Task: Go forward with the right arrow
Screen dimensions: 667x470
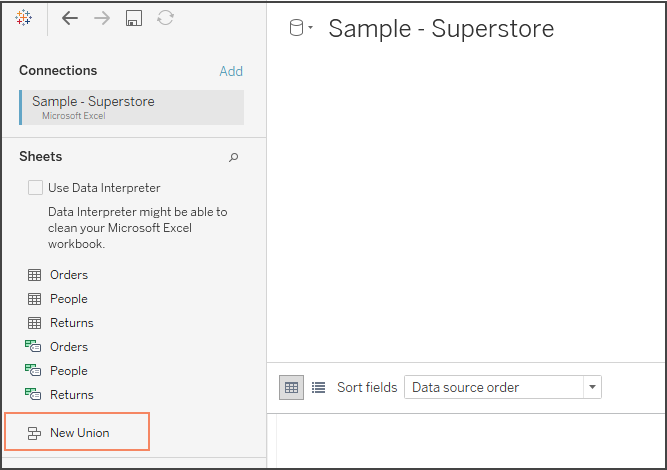Action: click(102, 18)
